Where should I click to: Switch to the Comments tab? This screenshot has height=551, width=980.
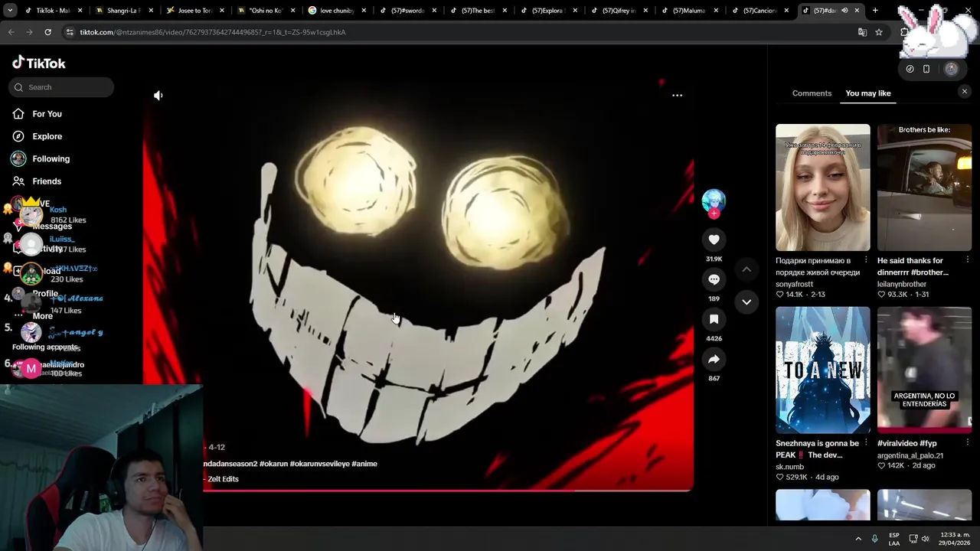[x=812, y=93]
